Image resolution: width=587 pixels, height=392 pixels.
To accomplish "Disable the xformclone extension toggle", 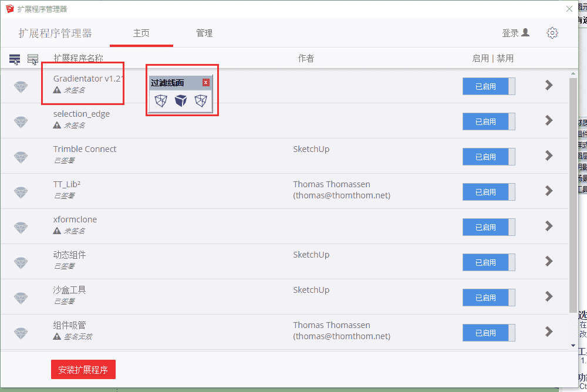I will 489,227.
